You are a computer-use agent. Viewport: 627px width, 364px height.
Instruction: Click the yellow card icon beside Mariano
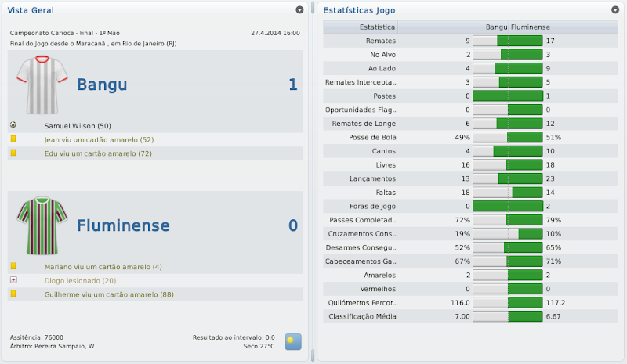pos(13,266)
